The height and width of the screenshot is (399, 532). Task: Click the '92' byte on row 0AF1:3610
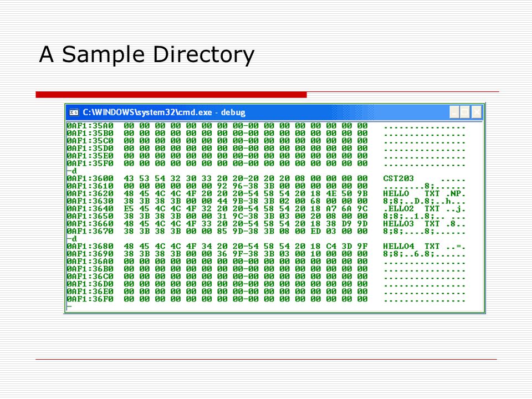coord(222,186)
